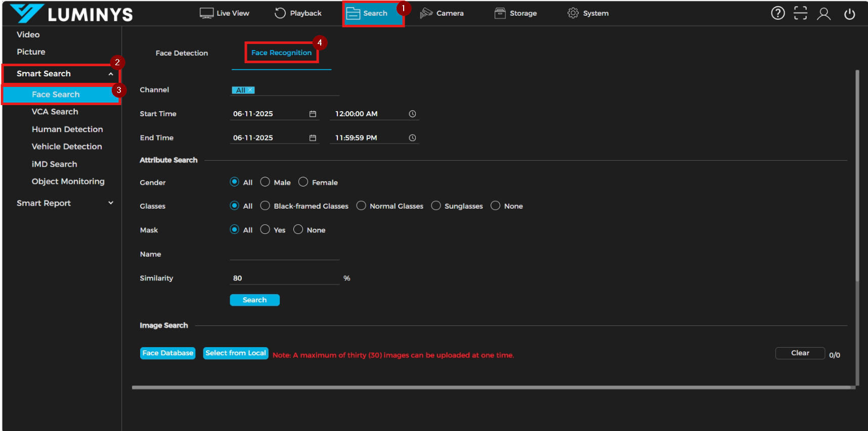Click the help question mark icon
Viewport: 868px width, 431px height.
(777, 13)
